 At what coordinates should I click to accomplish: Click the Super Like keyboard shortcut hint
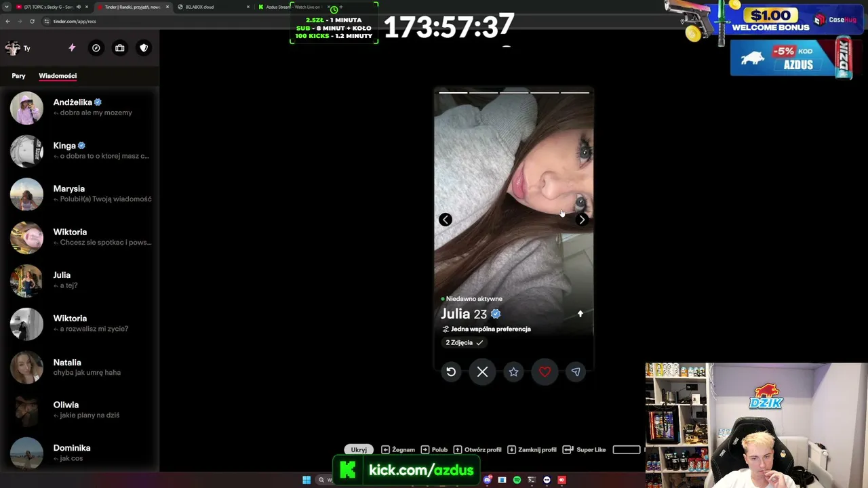pyautogui.click(x=584, y=449)
